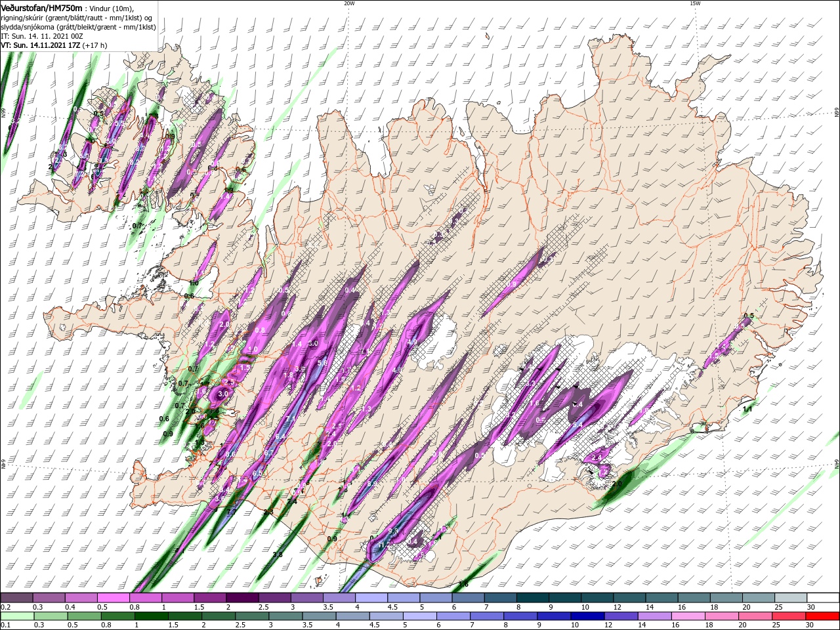
Task: Select the purple snow-scale swatch starting at 1.5
Action: coord(210,598)
